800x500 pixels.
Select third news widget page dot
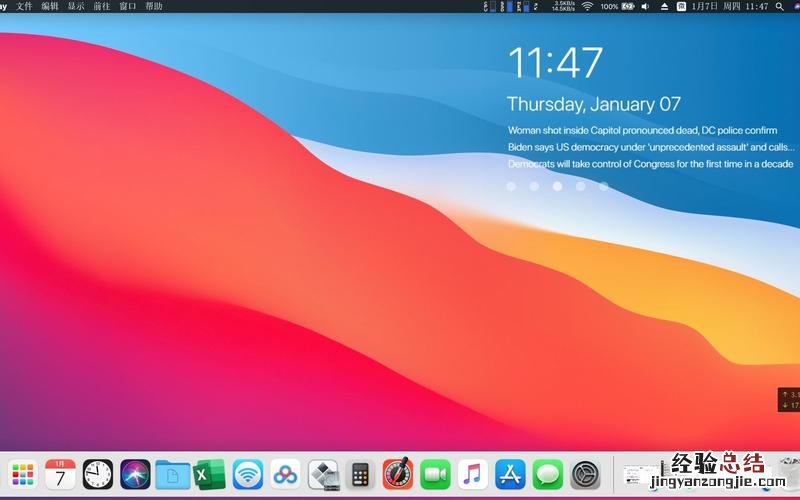tap(558, 186)
